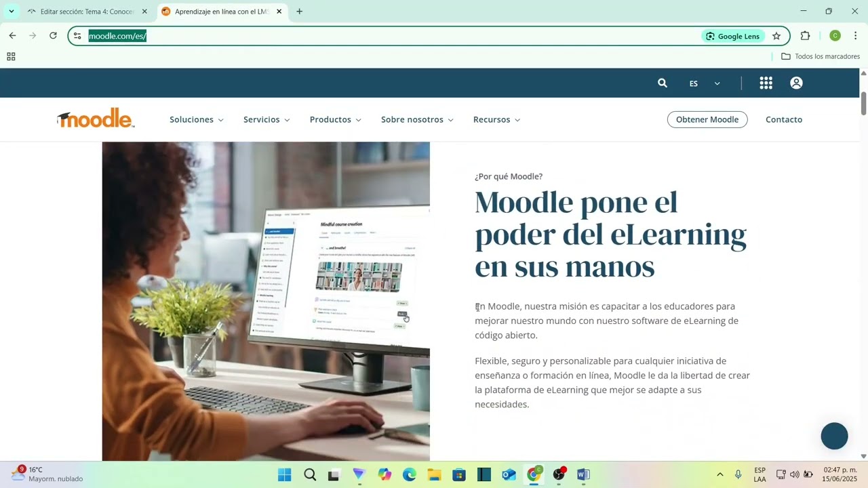The height and width of the screenshot is (488, 868).
Task: Open the site search magnifier icon
Action: [663, 83]
